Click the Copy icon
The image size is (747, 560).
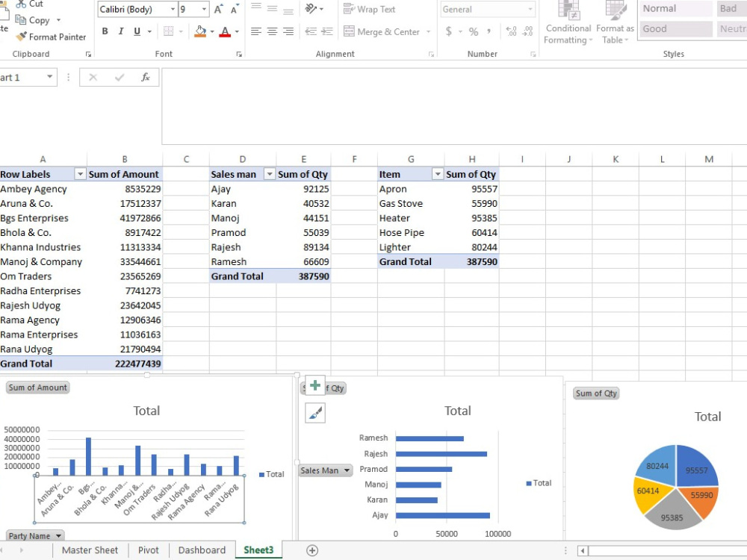pos(20,19)
